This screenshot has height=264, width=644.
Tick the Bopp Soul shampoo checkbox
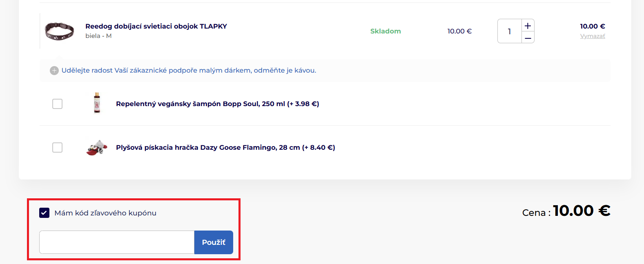click(58, 104)
